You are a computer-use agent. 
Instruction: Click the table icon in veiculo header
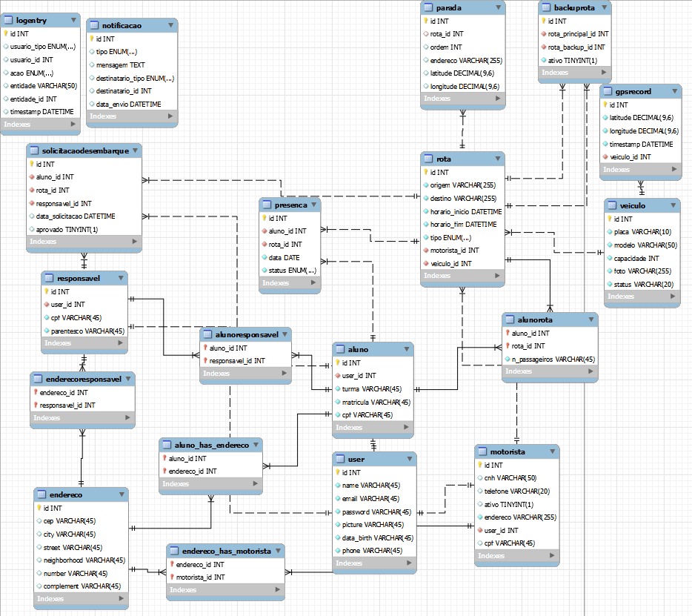click(611, 205)
